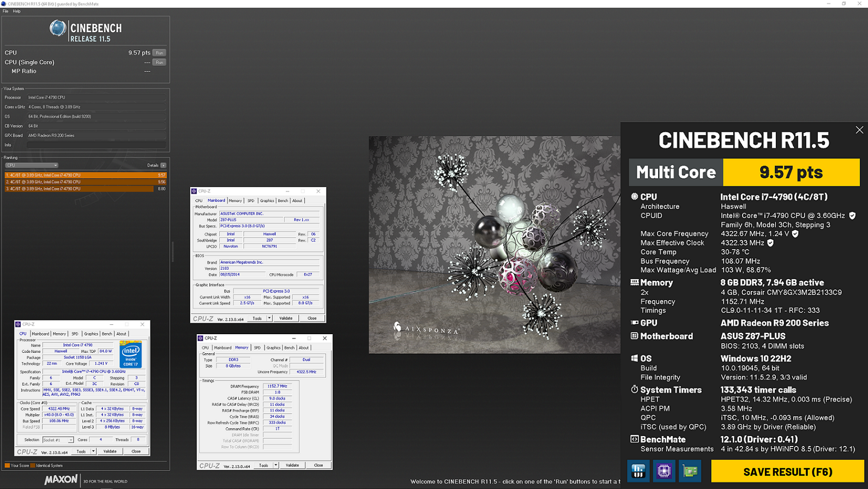The width and height of the screenshot is (868, 489).
Task: Expand the Tools arrow in the CPU-Z Memory window
Action: tap(276, 466)
